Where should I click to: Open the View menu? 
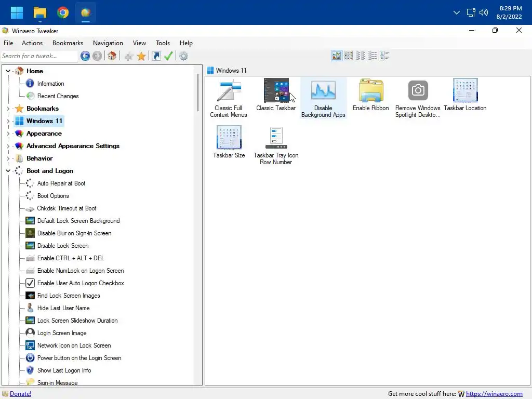pos(139,43)
